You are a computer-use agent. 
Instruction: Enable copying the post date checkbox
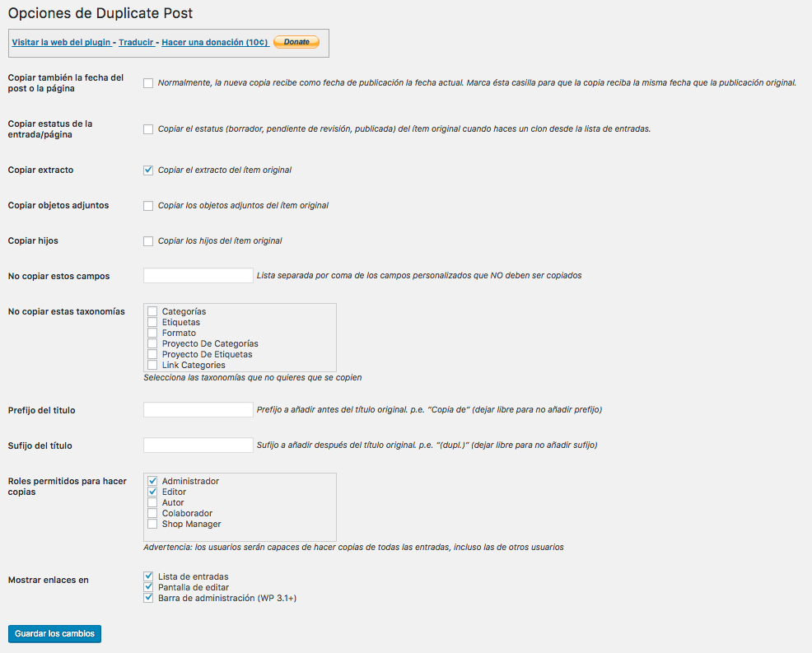coord(148,83)
